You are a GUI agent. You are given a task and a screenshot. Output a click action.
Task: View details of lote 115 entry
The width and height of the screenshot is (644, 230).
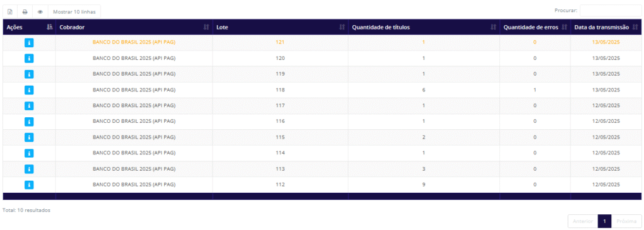(x=29, y=137)
